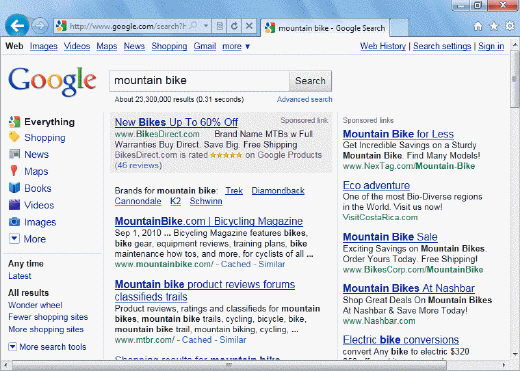Viewport: 520px width, 371px height.
Task: Click the K2 brand link
Action: click(x=175, y=201)
